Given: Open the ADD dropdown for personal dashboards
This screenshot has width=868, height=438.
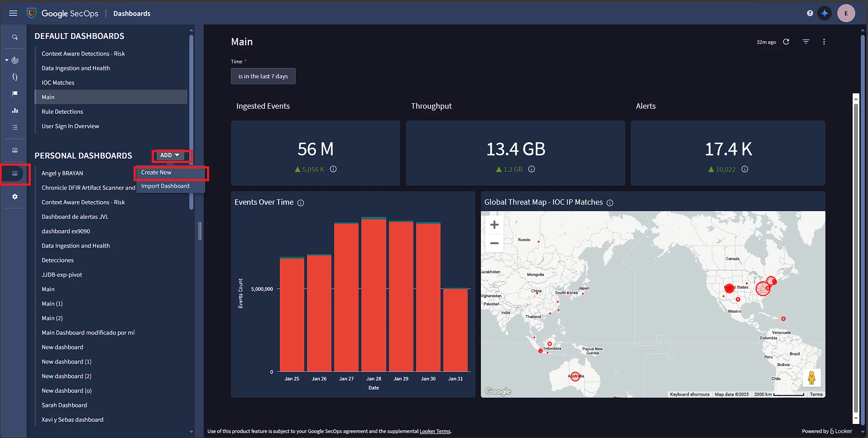Looking at the screenshot, I should (170, 155).
